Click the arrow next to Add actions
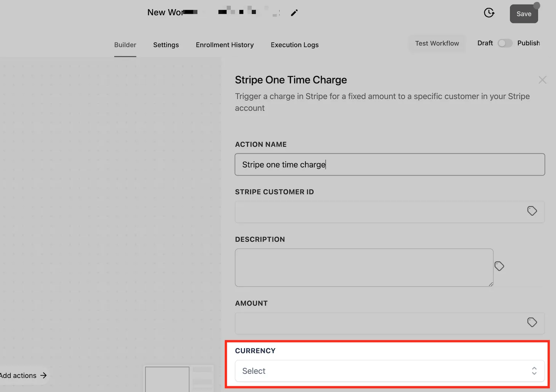This screenshot has height=392, width=556. [x=43, y=375]
